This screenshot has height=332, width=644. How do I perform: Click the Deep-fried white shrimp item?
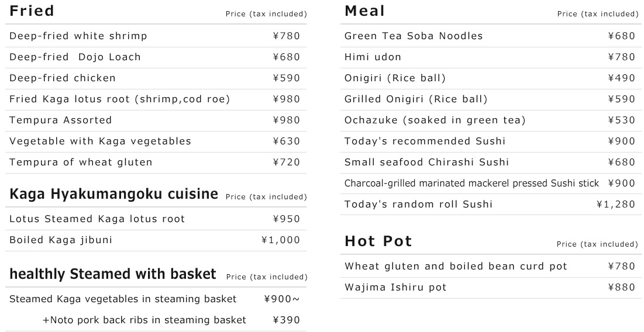tap(78, 36)
